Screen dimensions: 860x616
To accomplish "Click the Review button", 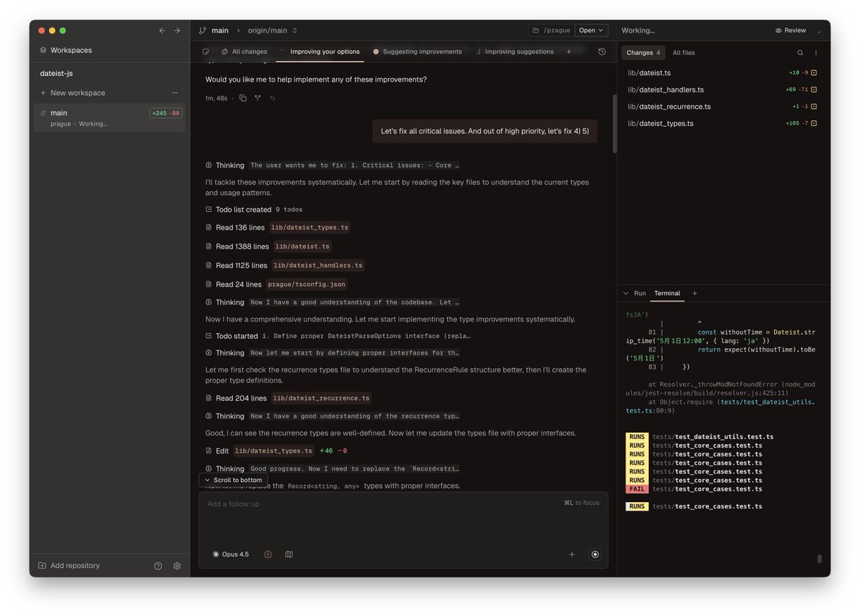I will click(x=790, y=30).
